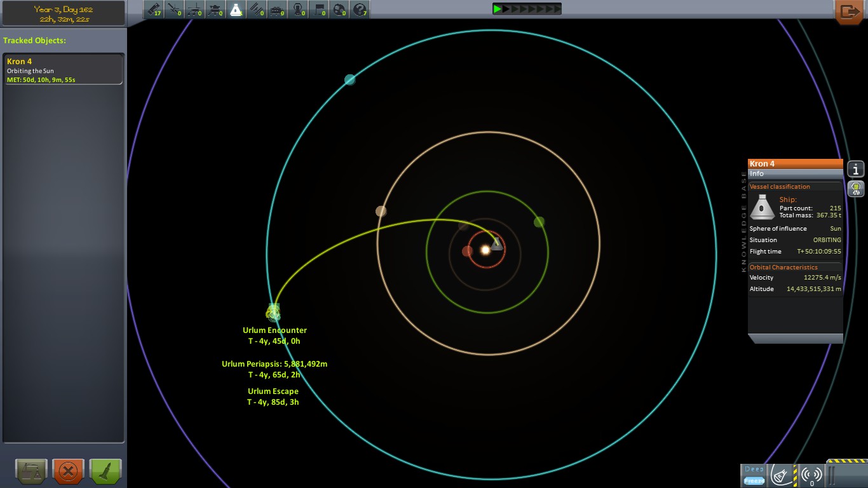The width and height of the screenshot is (868, 488).
Task: Click the red inner planet near the Sun
Action: [467, 251]
